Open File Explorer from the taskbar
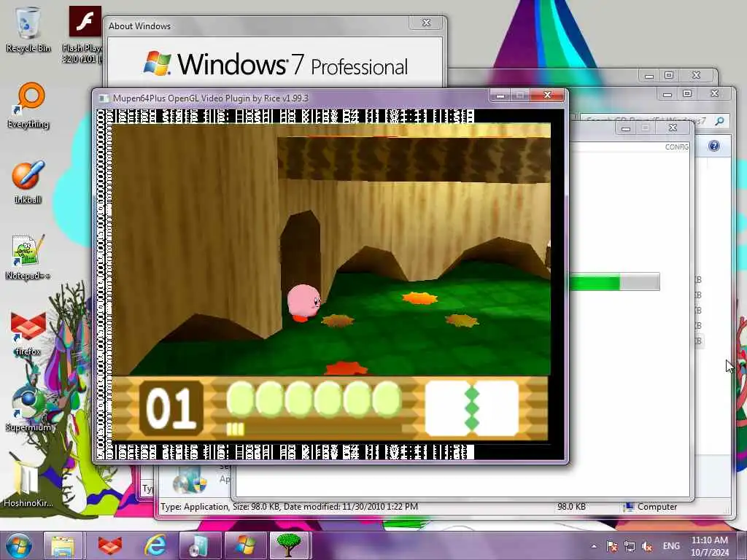Screen dimensions: 747x560 (x=63, y=545)
